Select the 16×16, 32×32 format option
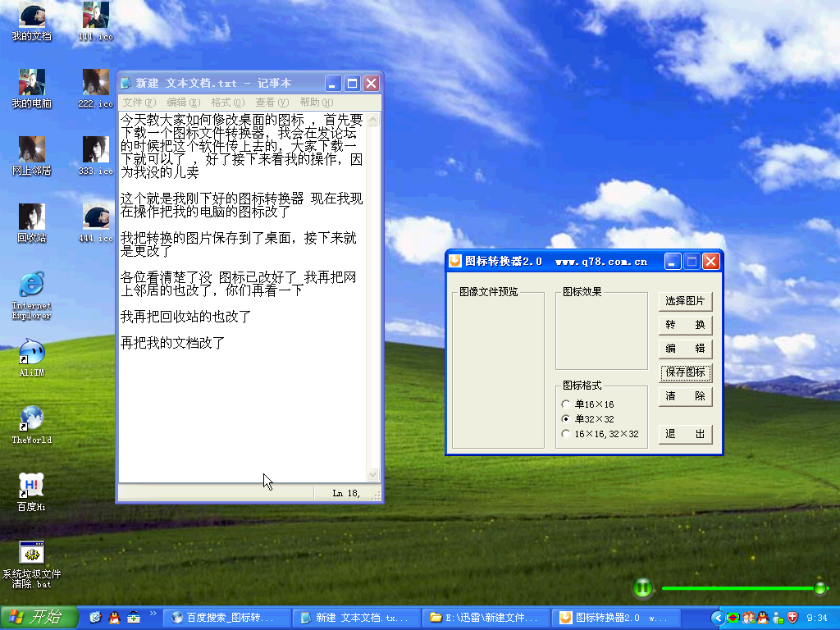The image size is (840, 630). pos(566,434)
